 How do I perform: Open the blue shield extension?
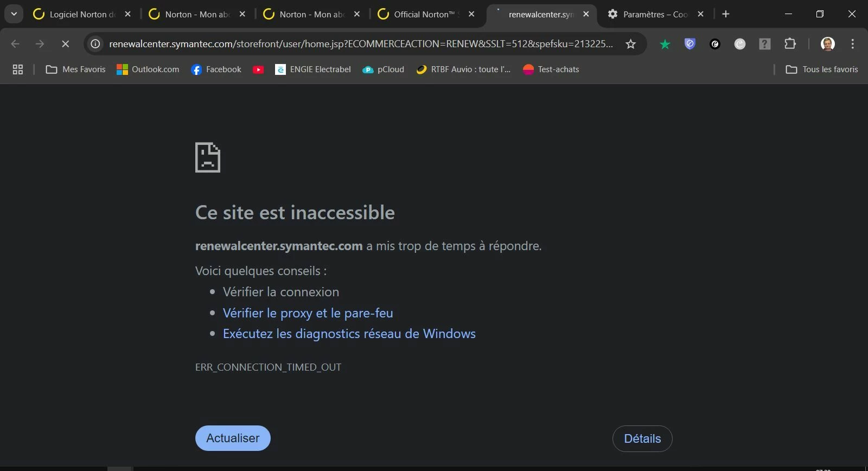coord(690,44)
